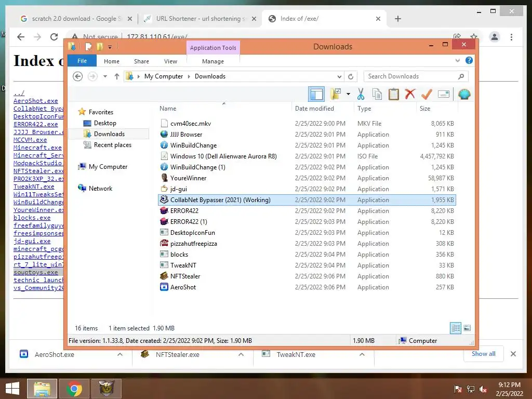Select the cvm40sec.mkv file
This screenshot has width=532, height=399.
(x=190, y=124)
